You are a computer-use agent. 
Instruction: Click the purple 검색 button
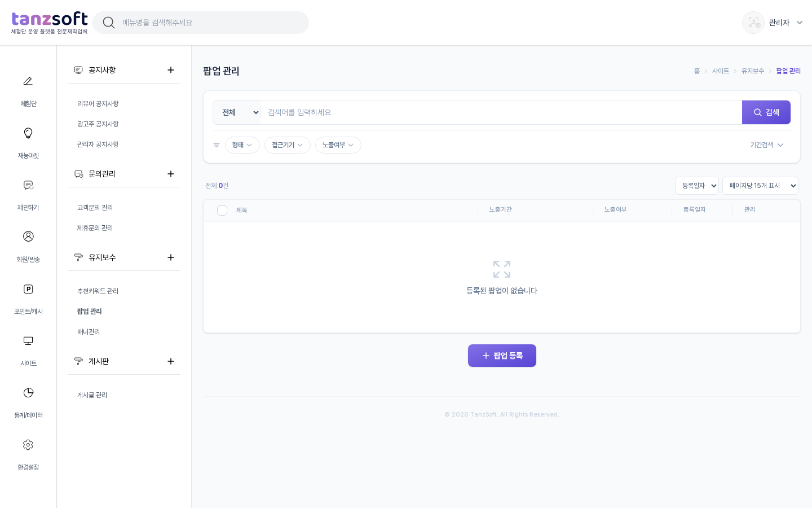pyautogui.click(x=766, y=112)
